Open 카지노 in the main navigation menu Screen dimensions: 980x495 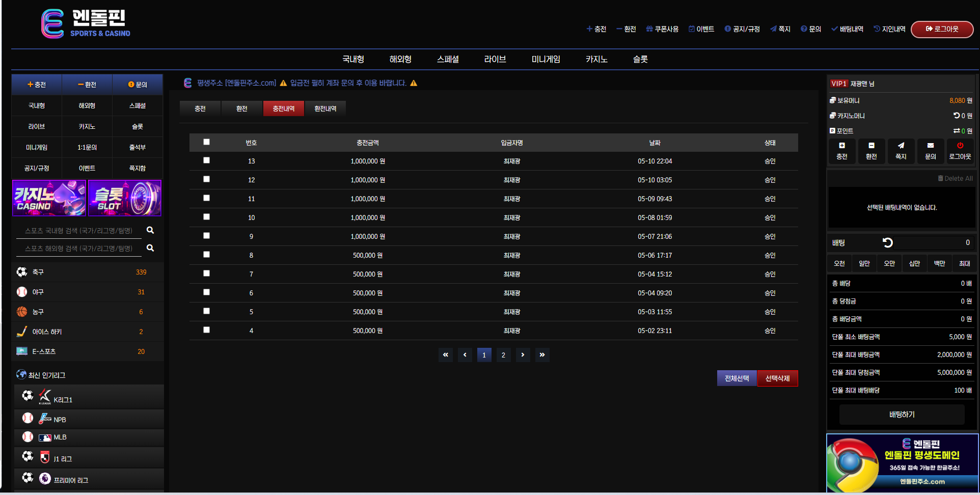click(x=596, y=59)
